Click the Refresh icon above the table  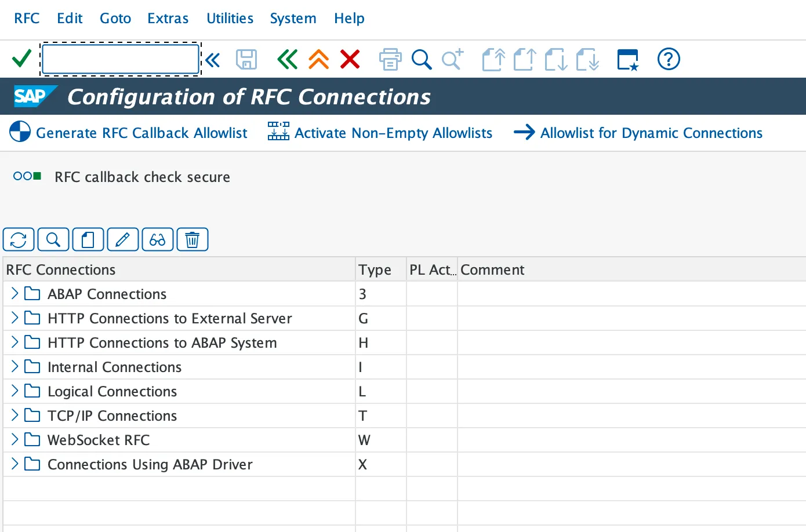click(19, 239)
